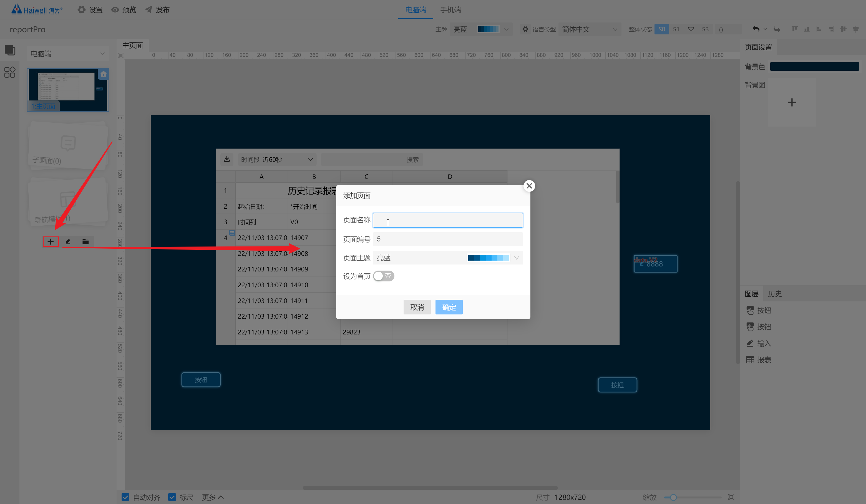
Task: Switch to the 电脑端 tab at top
Action: click(x=416, y=10)
